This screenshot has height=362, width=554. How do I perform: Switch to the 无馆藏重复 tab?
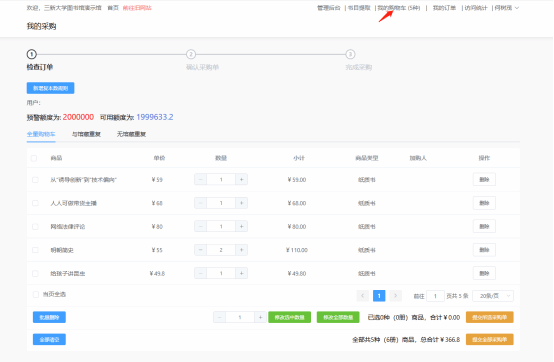click(131, 134)
